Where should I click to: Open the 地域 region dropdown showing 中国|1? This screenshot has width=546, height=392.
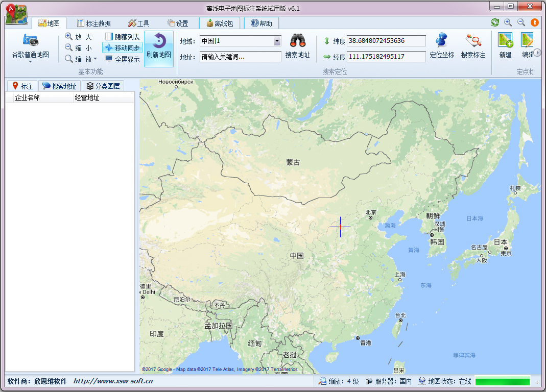pyautogui.click(x=276, y=41)
